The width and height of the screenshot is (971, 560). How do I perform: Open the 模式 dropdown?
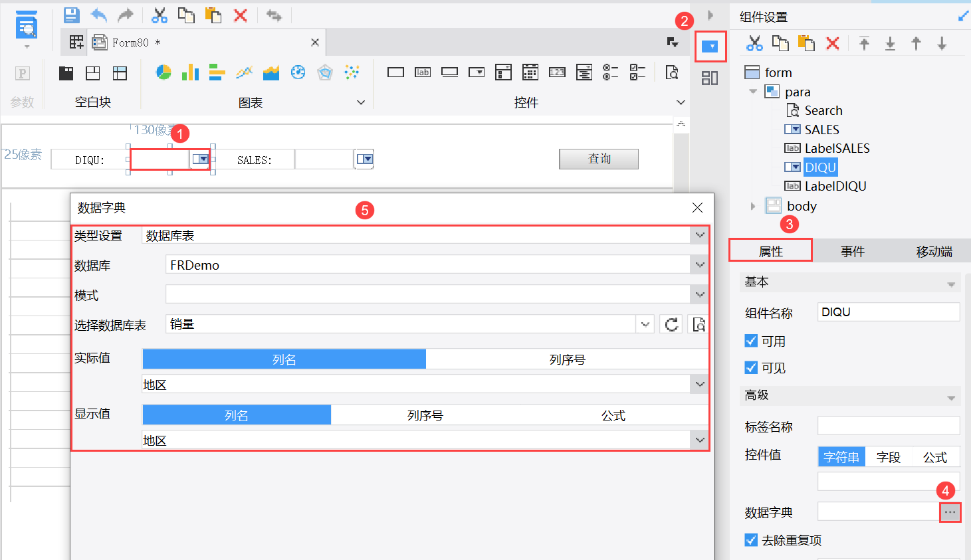pyautogui.click(x=700, y=294)
